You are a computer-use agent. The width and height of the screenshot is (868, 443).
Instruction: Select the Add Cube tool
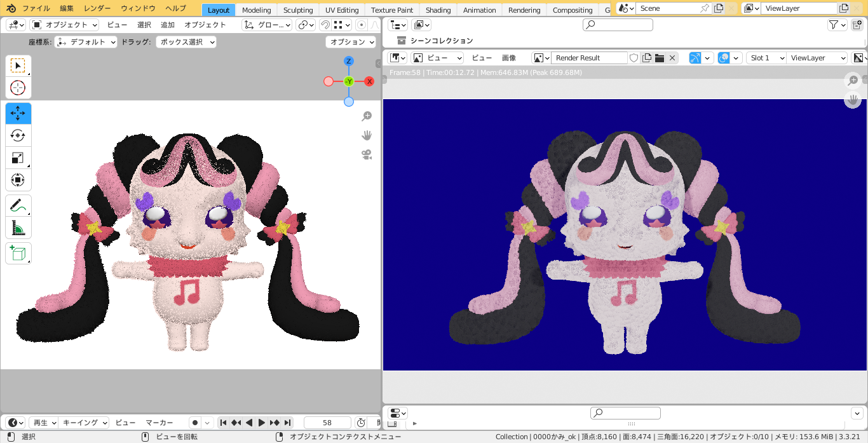pos(18,253)
